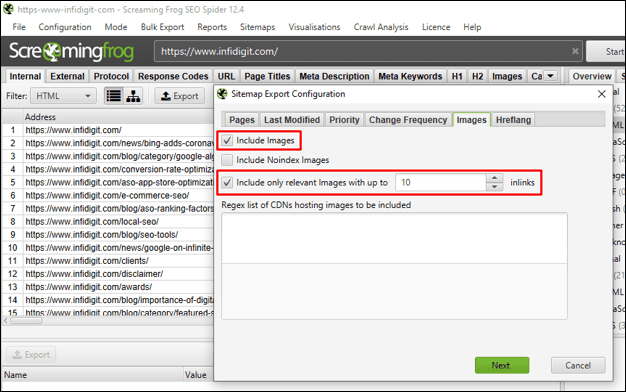Viewport: 626px width, 392px height.
Task: Close the Sitemap Export Configuration dialog
Action: (x=602, y=94)
